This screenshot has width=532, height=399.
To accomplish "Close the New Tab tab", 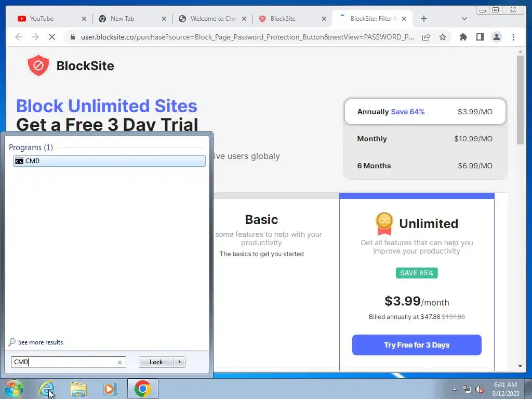I will 164,19.
